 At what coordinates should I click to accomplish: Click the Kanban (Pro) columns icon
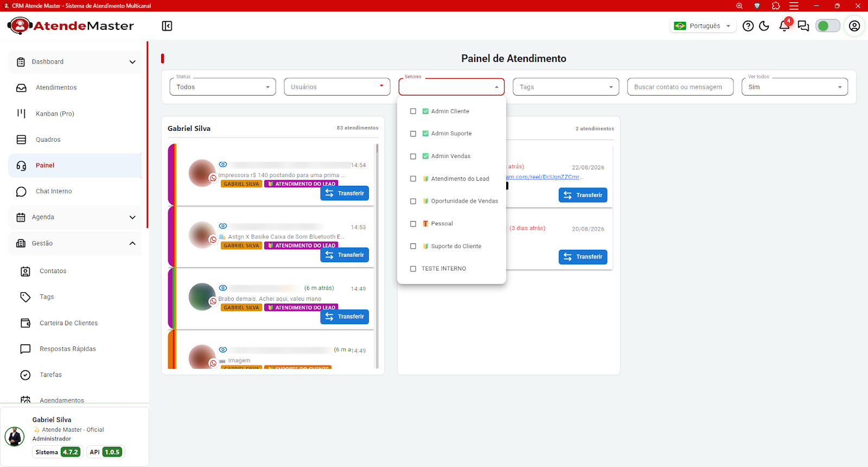(21, 113)
